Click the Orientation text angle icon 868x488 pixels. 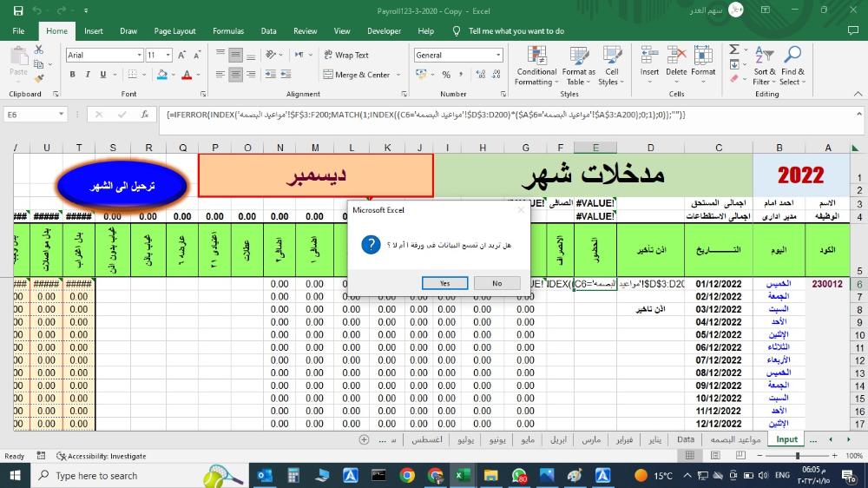point(271,55)
